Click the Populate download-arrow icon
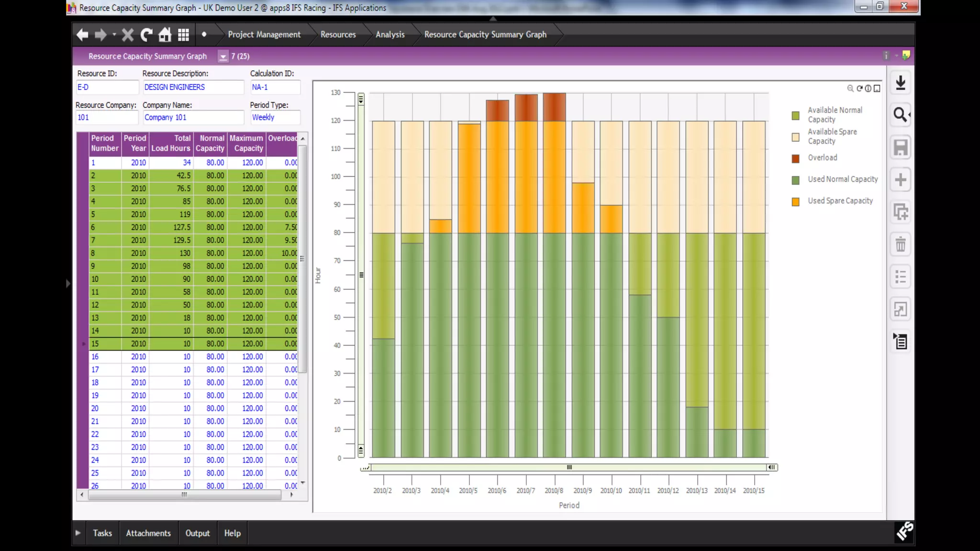 (x=900, y=83)
